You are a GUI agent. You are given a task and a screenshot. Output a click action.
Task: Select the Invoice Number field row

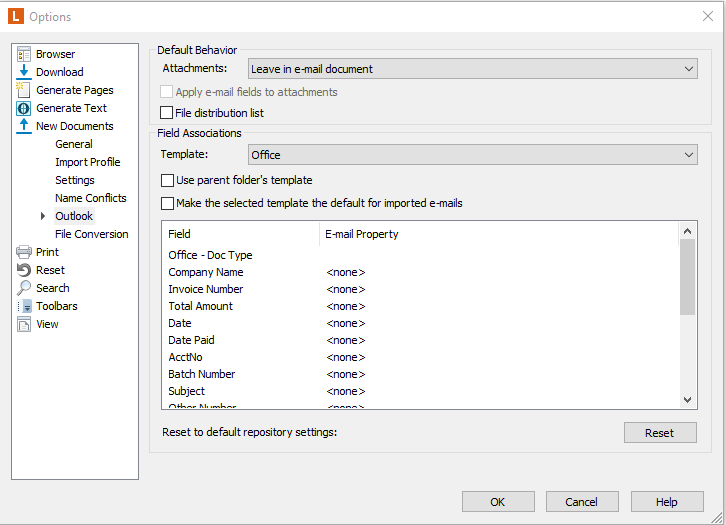(x=206, y=289)
